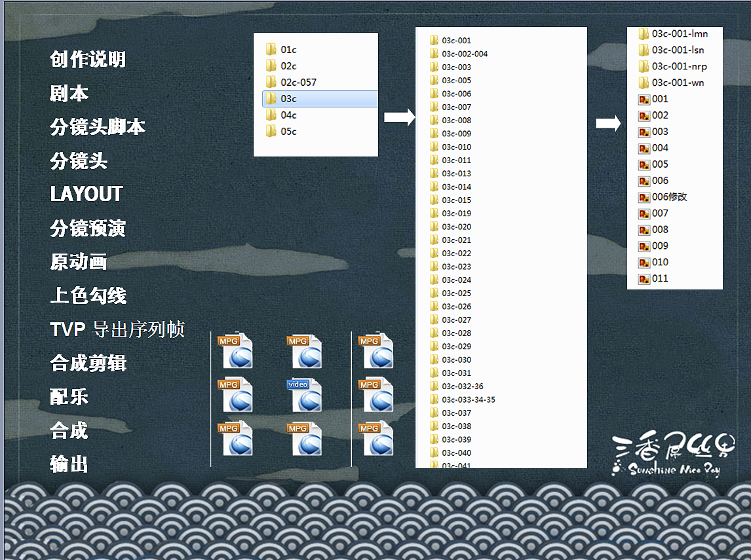Image resolution: width=751 pixels, height=560 pixels.
Task: Click the 03c-006 folder icon
Action: point(434,93)
